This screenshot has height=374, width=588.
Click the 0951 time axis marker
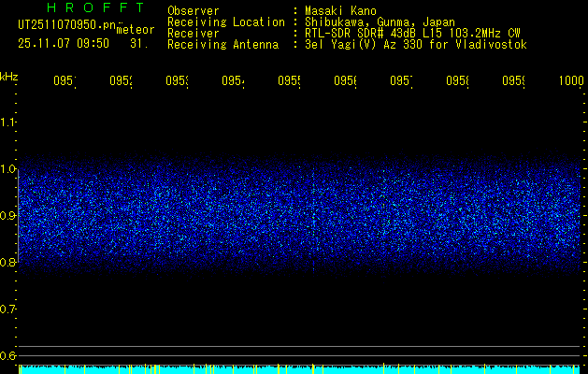65,80
